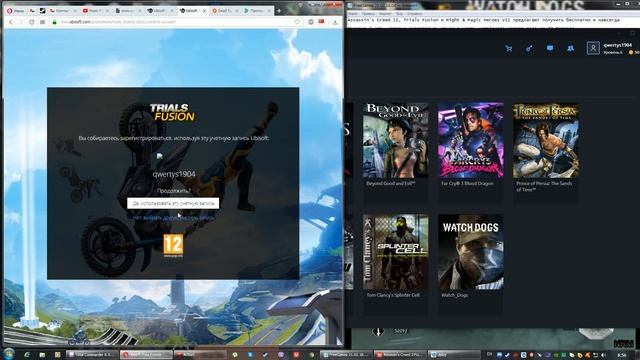This screenshot has height=360, width=640.
Task: Switch to FreeGames notepad in taskbar
Action: 346,355
